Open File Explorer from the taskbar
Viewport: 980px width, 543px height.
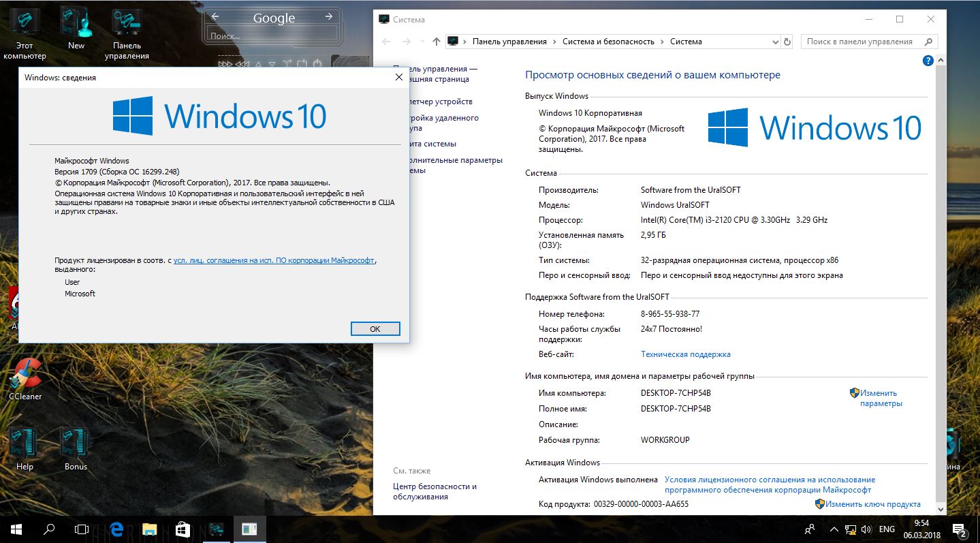[150, 529]
